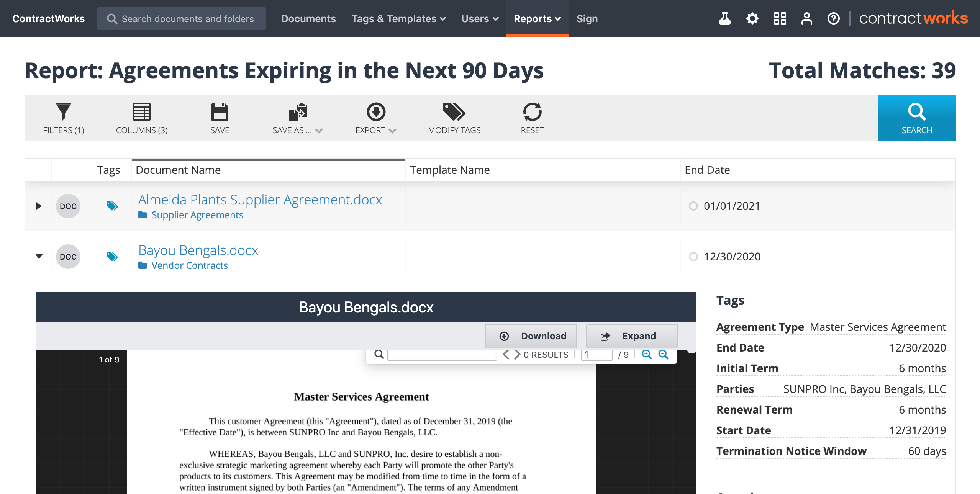Click the tag icon beside Almeida Plants row

click(112, 206)
